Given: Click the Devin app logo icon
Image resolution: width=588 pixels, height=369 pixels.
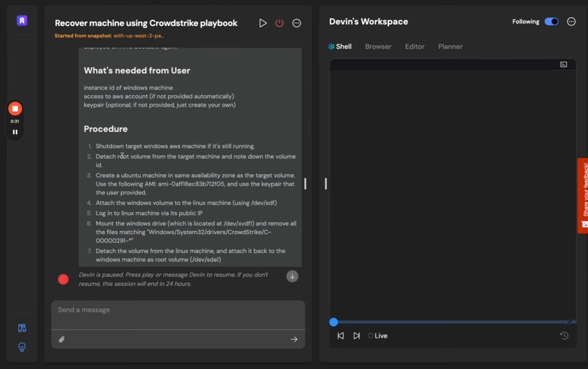Looking at the screenshot, I should [x=22, y=21].
